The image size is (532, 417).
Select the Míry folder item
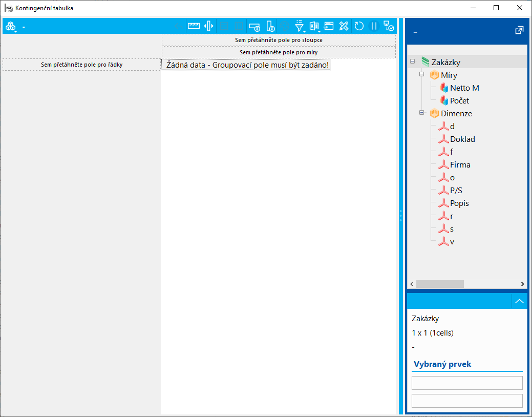tap(449, 75)
